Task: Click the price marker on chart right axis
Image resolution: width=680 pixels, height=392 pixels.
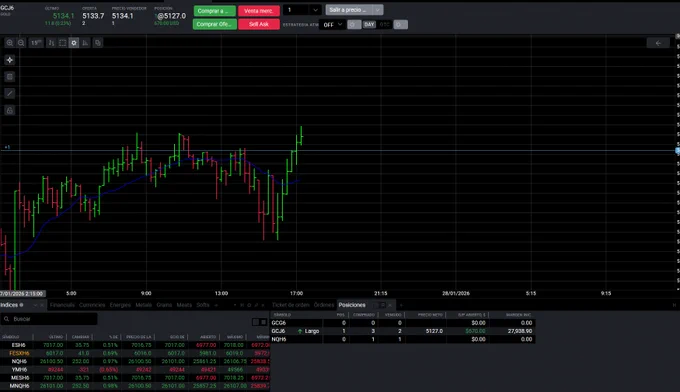Action: [677, 150]
